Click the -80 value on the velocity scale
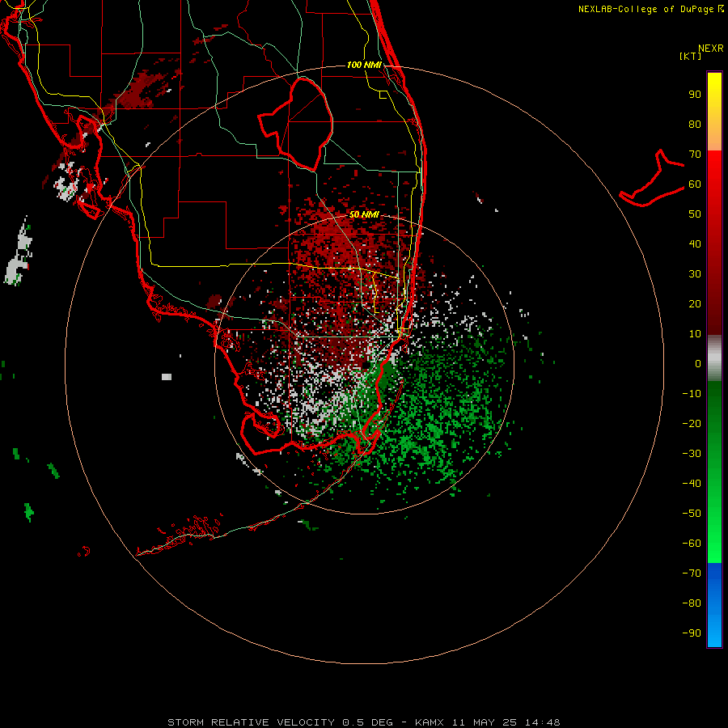728x728 pixels. click(x=692, y=603)
